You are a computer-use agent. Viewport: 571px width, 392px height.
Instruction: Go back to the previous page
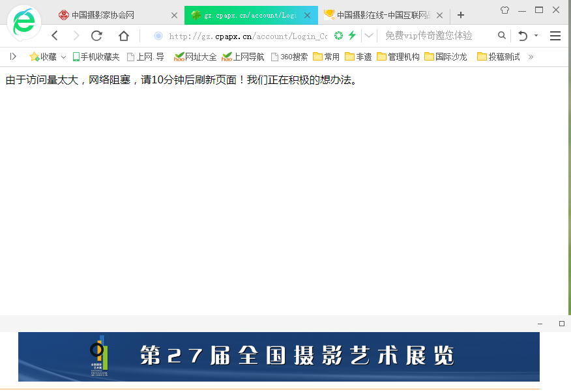pos(55,36)
